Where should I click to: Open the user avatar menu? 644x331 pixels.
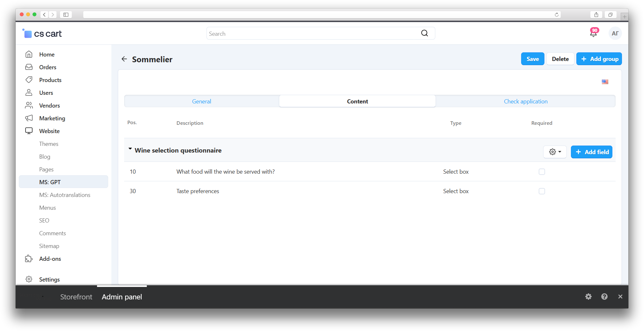coord(615,33)
